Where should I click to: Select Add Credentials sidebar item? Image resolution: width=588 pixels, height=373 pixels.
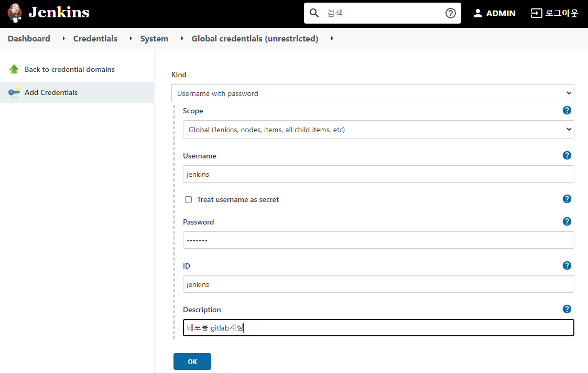point(77,92)
